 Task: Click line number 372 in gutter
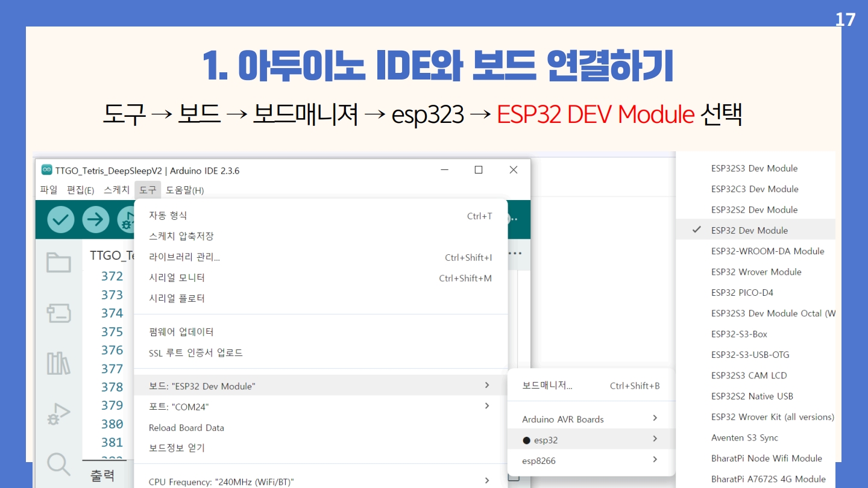[112, 276]
